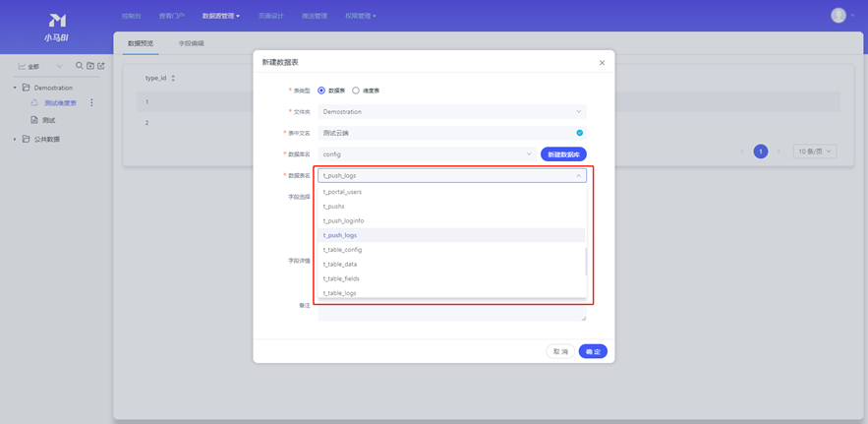The height and width of the screenshot is (424, 868).
Task: Switch to the 字段编辑 tab
Action: [x=191, y=43]
